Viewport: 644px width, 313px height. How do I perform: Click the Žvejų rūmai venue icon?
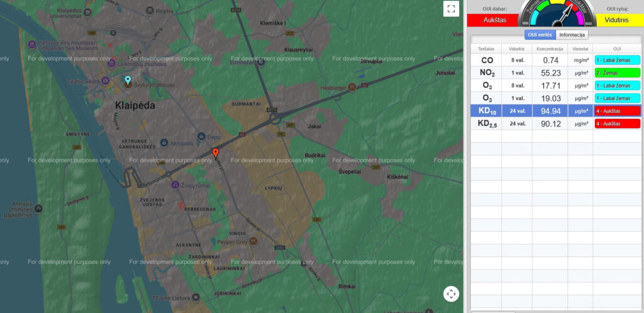(175, 185)
